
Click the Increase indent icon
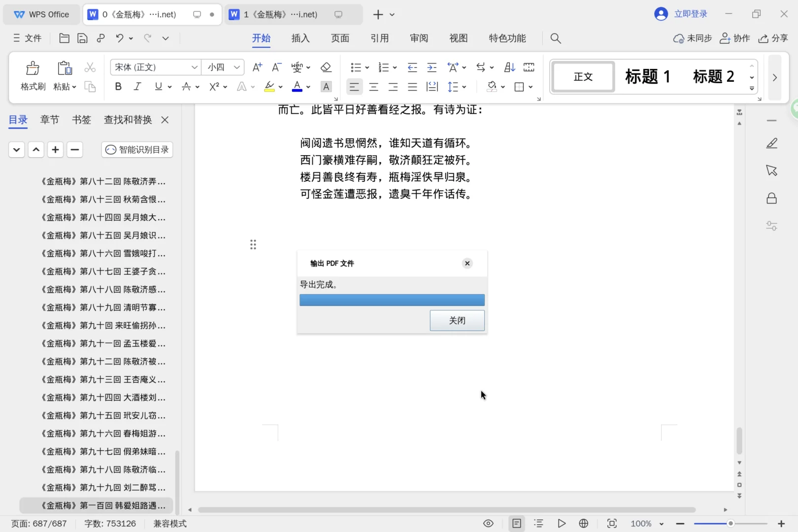pyautogui.click(x=432, y=67)
